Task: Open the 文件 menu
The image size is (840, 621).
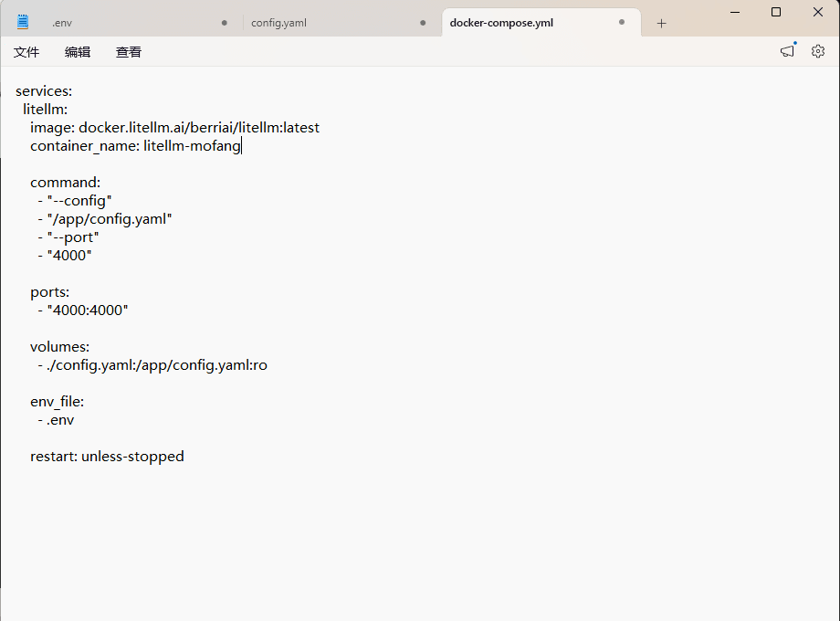Action: coord(26,52)
